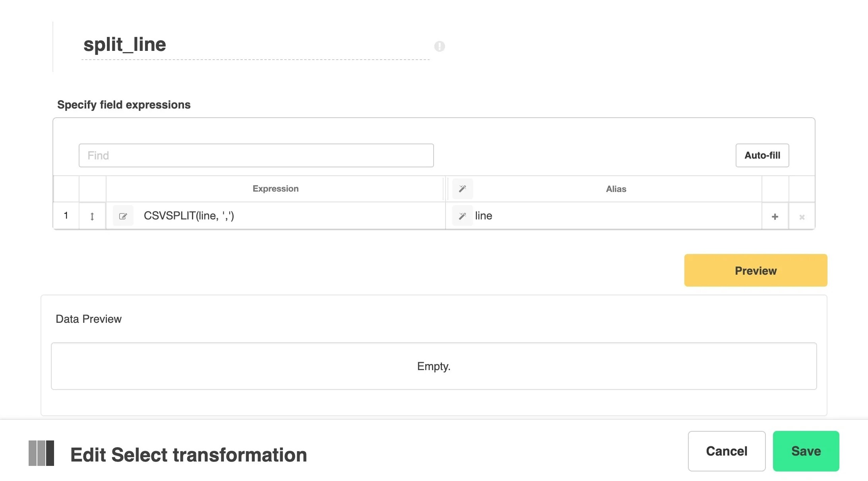Edit the CSVSPLIT expression via pencil icon
Image resolution: width=868 pixels, height=481 pixels.
pos(123,216)
